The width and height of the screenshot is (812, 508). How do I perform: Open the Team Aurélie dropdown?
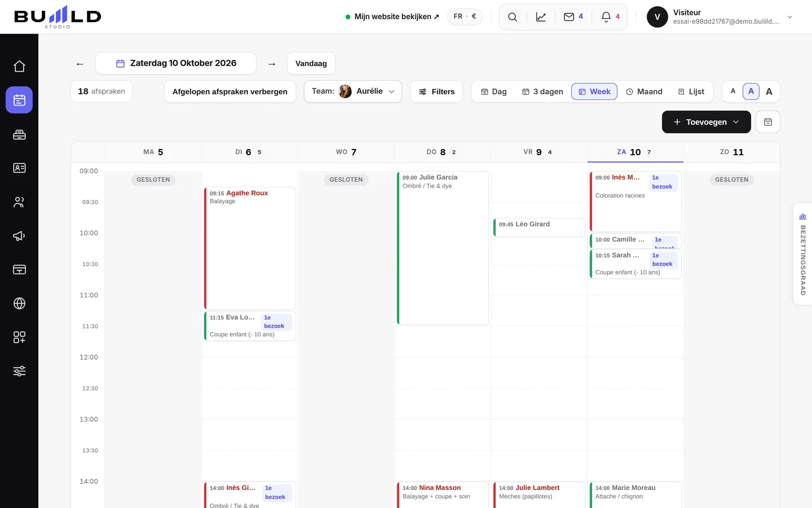tap(353, 91)
